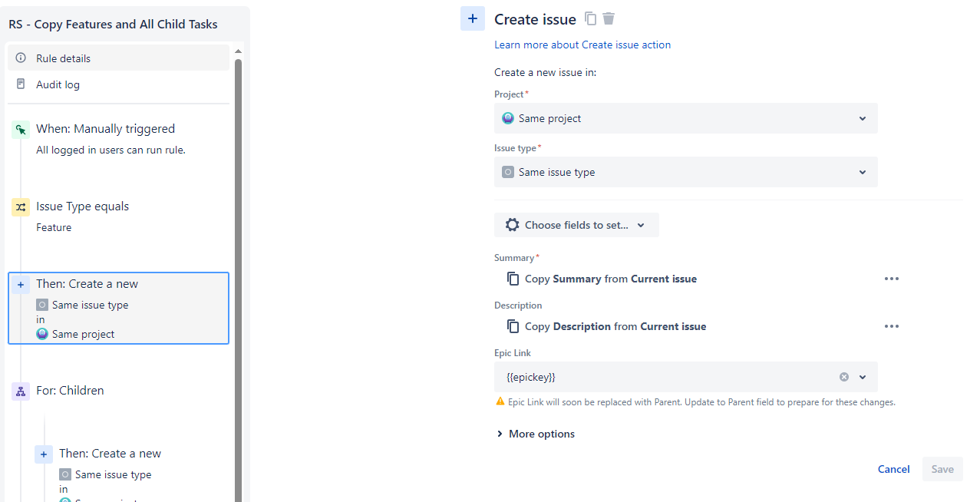Viewport: 980px width, 502px height.
Task: Select Audit log in sidebar
Action: (x=118, y=84)
